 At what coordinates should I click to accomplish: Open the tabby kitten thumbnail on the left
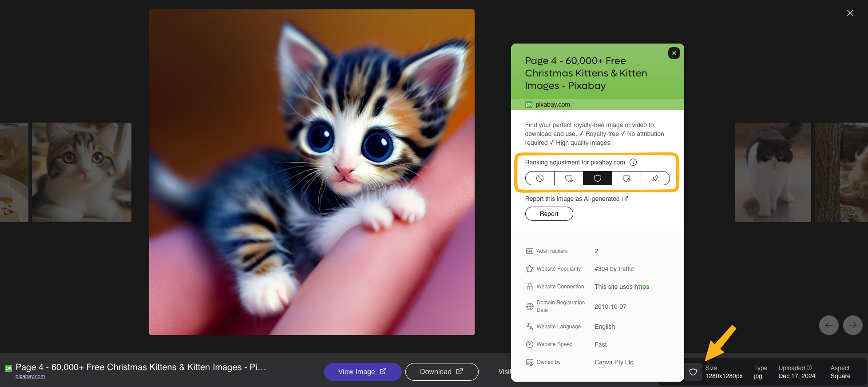coord(82,172)
